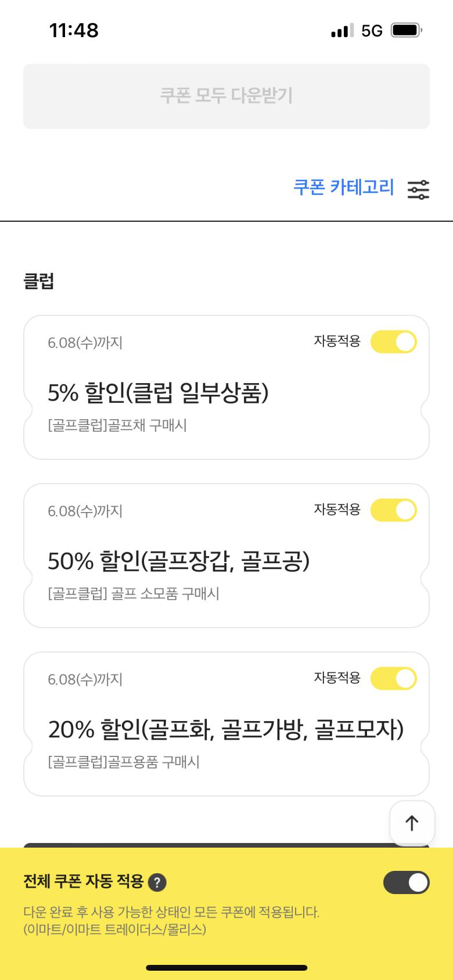The image size is (453, 980).
Task: Tap the coupon category filter sliders icon
Action: [x=418, y=189]
